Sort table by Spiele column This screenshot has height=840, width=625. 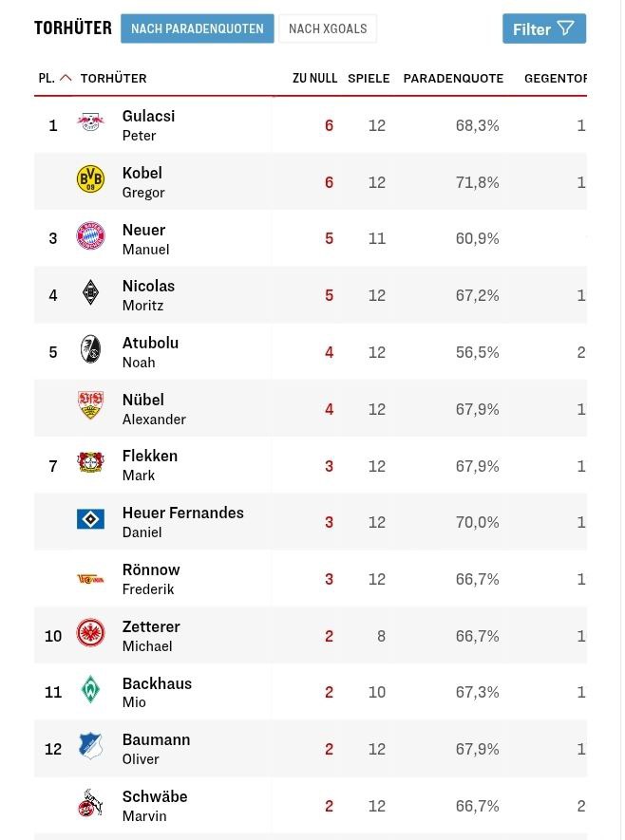click(x=369, y=78)
